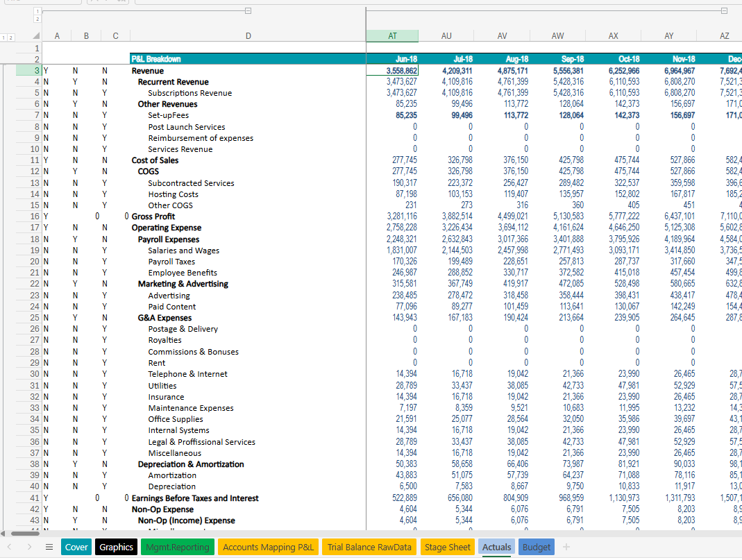Click Sep-18 Office Supplies value 32,050
The height and width of the screenshot is (560, 742).
pyautogui.click(x=558, y=419)
